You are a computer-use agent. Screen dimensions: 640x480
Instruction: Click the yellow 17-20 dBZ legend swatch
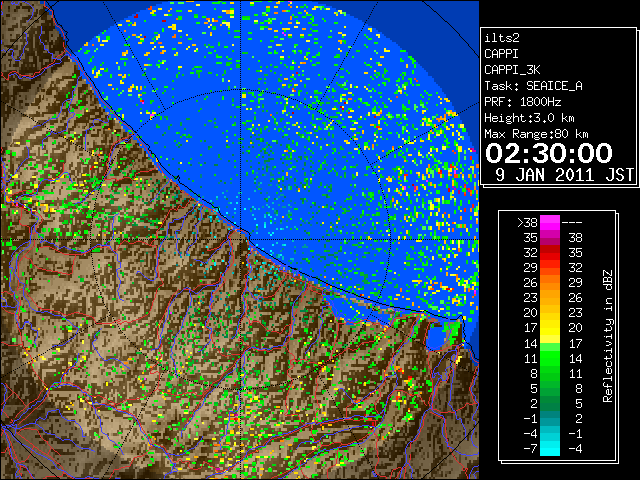click(550, 328)
